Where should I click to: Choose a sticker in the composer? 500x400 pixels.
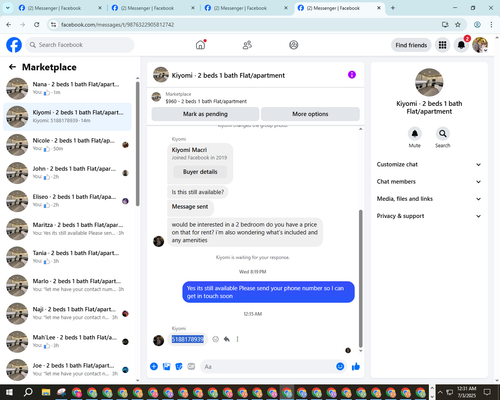pyautogui.click(x=179, y=367)
